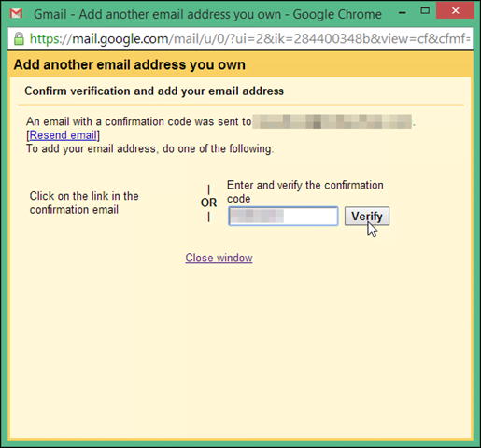Focus the confirmation code input field
This screenshot has width=481, height=448.
(283, 216)
